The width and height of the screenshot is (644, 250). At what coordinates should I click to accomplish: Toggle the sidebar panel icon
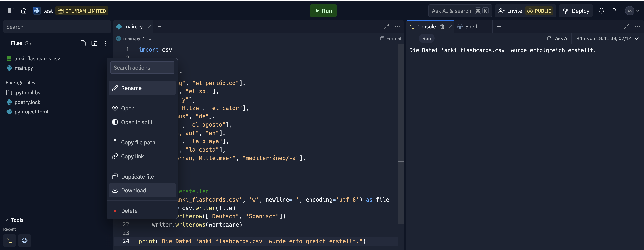(11, 11)
